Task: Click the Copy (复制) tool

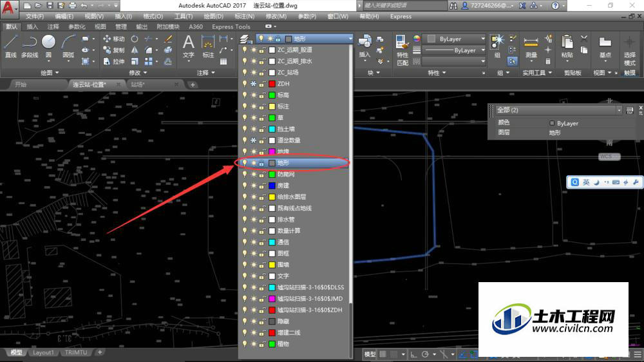Action: coord(114,50)
